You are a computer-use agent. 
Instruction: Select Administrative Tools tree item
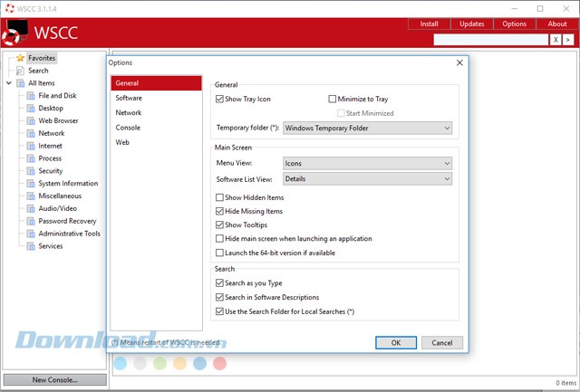pyautogui.click(x=70, y=234)
